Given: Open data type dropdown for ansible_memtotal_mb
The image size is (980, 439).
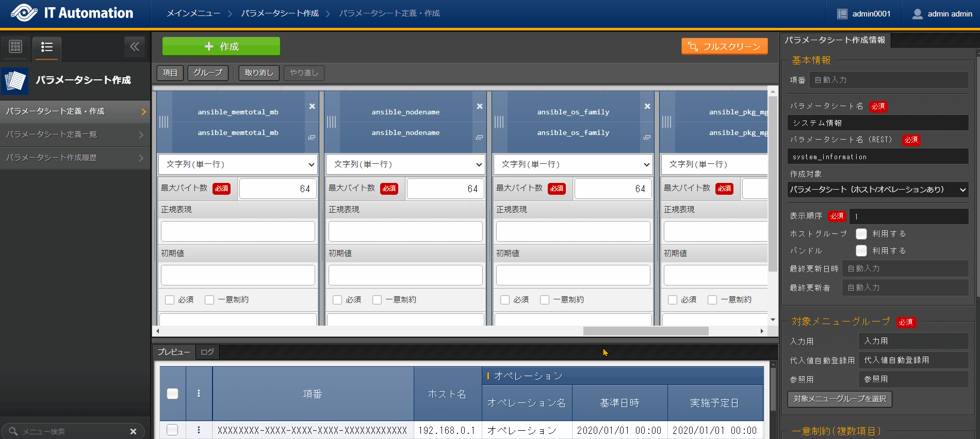Looking at the screenshot, I should 238,164.
